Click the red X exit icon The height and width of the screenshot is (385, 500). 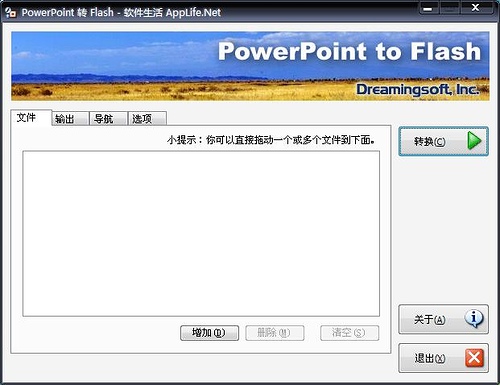point(474,358)
